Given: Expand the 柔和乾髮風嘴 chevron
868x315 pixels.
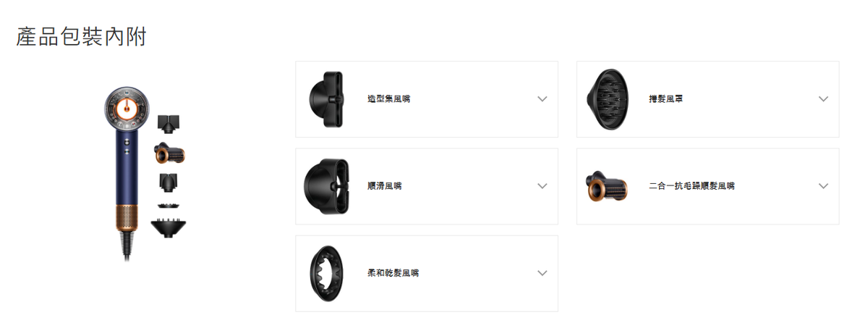Looking at the screenshot, I should 542,273.
